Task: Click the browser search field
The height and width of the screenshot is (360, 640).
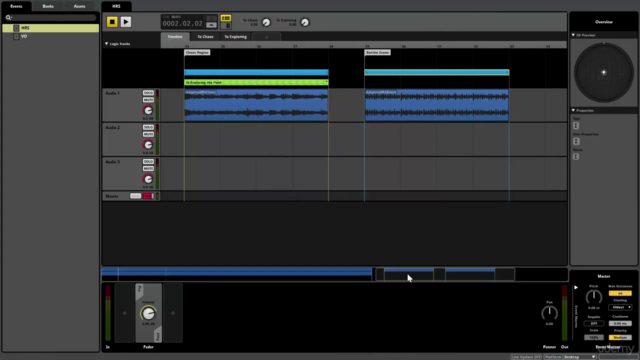Action: pyautogui.click(x=51, y=18)
